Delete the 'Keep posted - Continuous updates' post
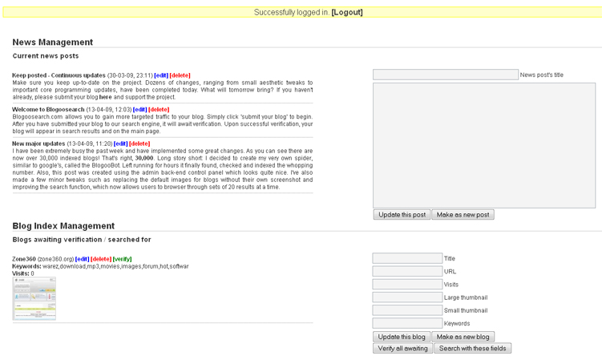602x364 pixels. (x=180, y=75)
